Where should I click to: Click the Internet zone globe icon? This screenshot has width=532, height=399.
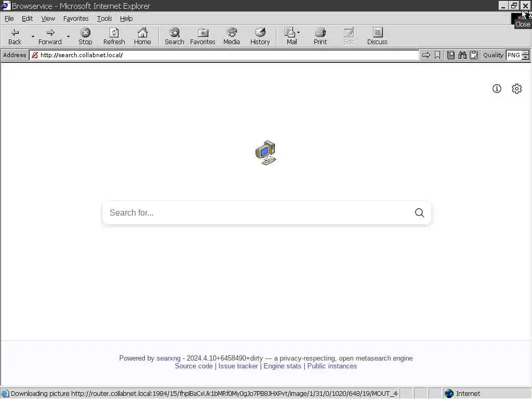[449, 393]
